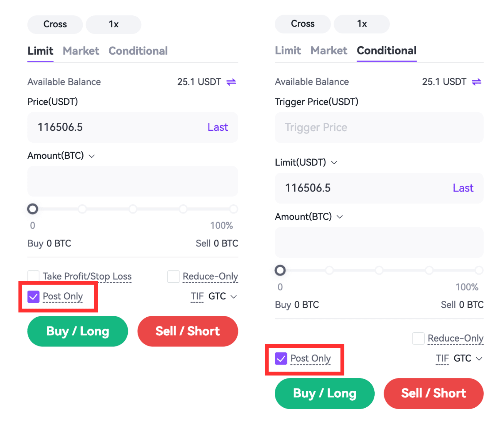Tick Reduce-Only checkbox in the Limit panel

(174, 276)
